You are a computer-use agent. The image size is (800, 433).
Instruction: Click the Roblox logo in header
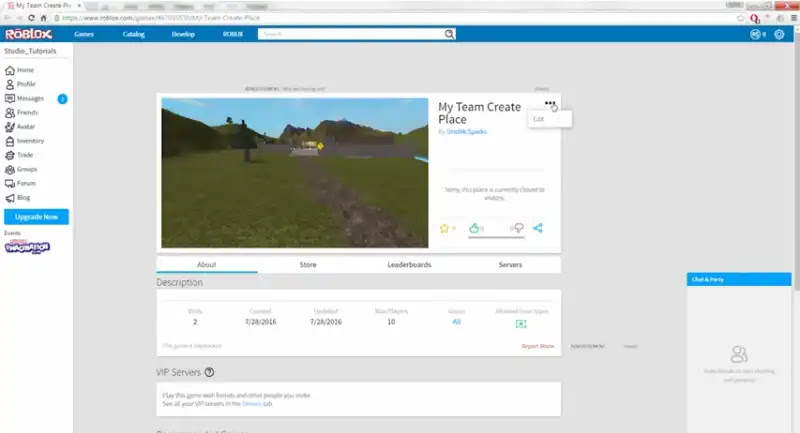[29, 34]
